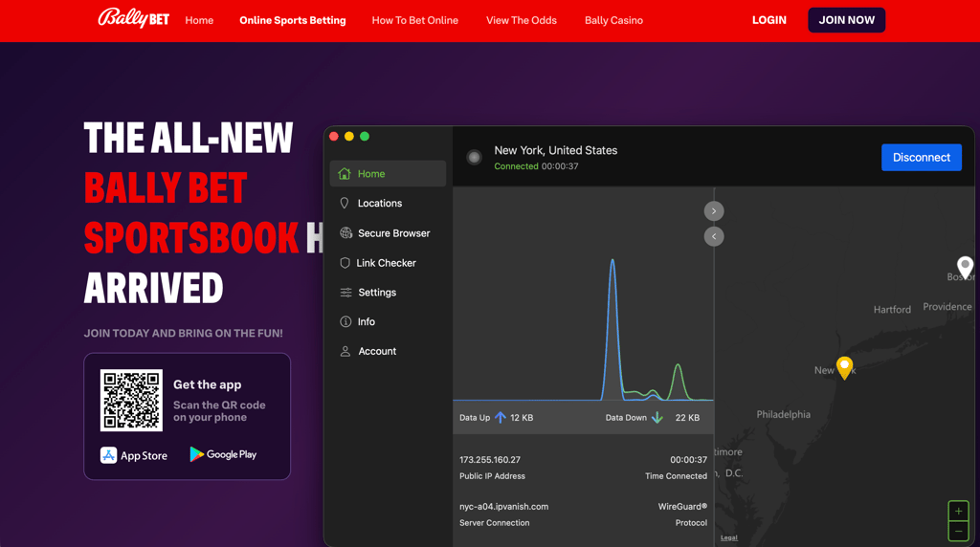Click the 12 KB data up value

tap(522, 418)
